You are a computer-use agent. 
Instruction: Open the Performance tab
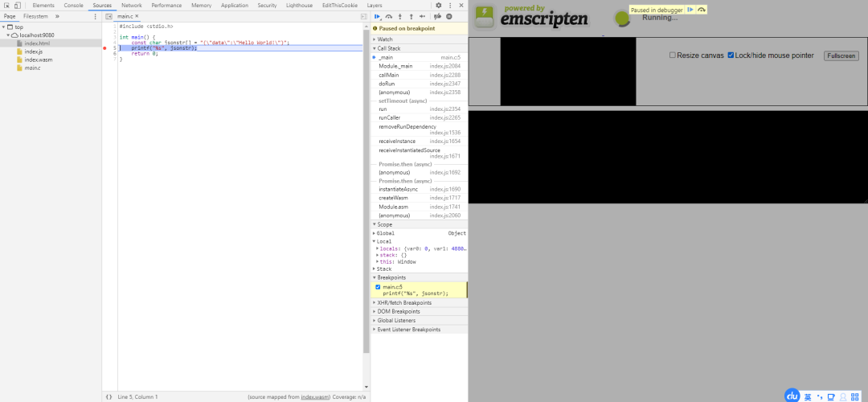point(166,5)
